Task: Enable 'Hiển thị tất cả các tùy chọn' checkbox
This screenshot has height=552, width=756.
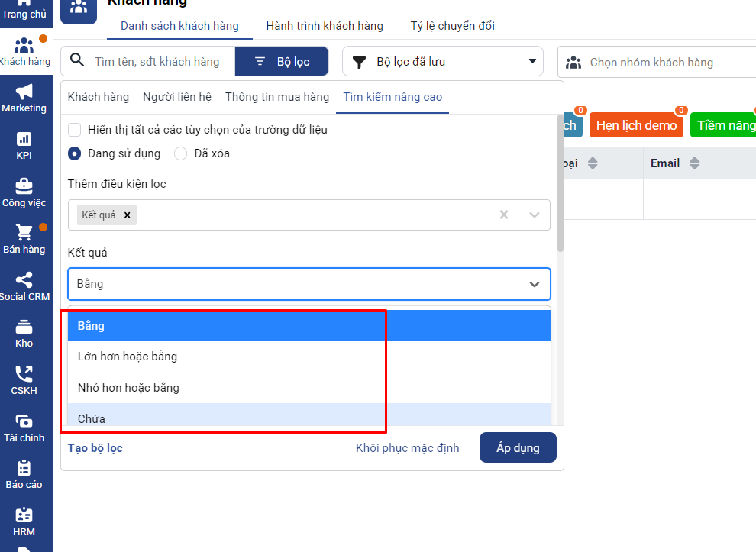Action: (75, 130)
